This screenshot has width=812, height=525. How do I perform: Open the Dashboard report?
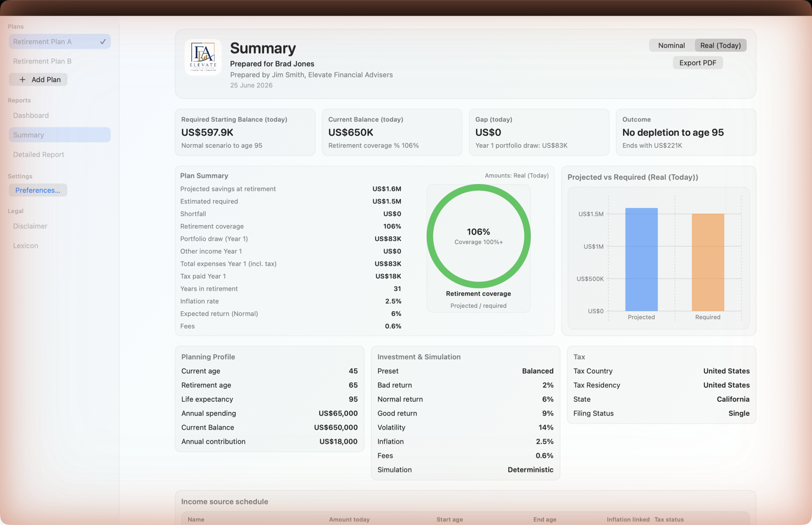60,116
